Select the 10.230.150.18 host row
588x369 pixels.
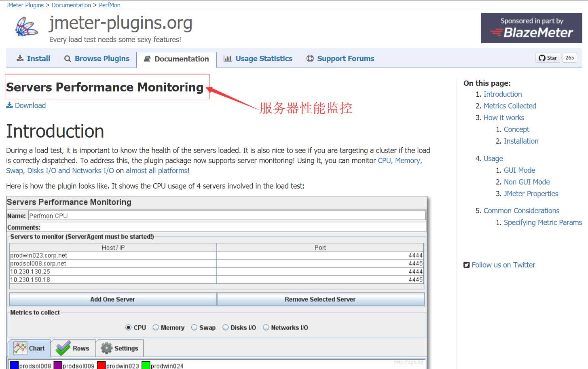(x=216, y=280)
